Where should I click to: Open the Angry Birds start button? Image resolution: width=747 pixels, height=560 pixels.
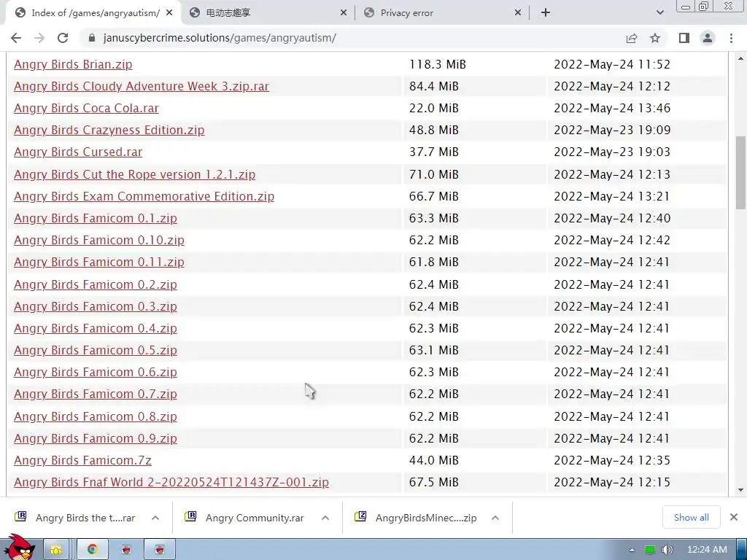[x=20, y=548]
